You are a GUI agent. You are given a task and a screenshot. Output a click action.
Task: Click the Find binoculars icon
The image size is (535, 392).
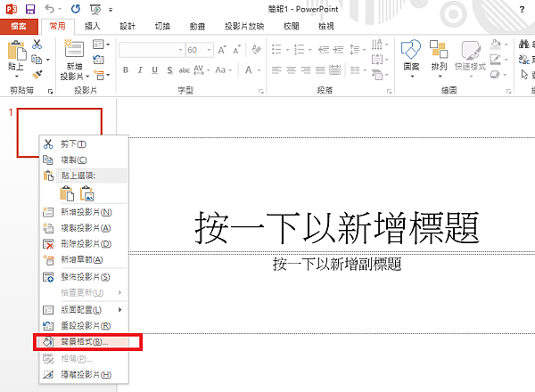(524, 44)
